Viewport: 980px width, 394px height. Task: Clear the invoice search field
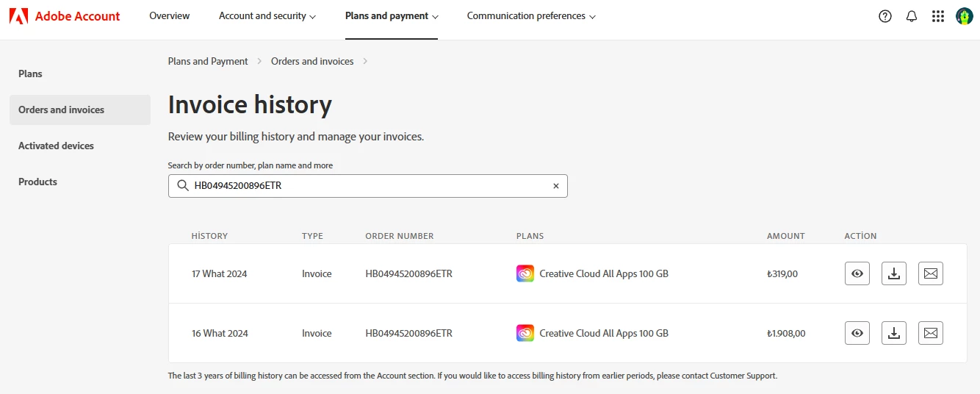(556, 186)
